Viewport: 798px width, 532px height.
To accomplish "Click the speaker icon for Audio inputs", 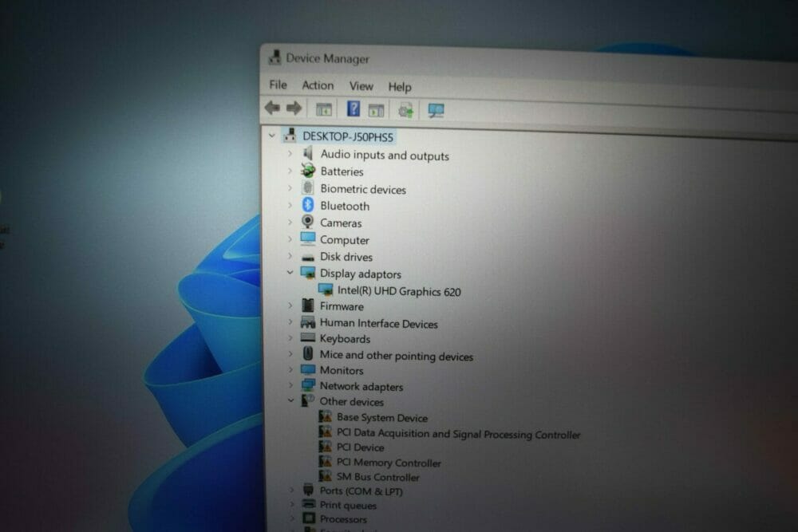I will click(308, 153).
